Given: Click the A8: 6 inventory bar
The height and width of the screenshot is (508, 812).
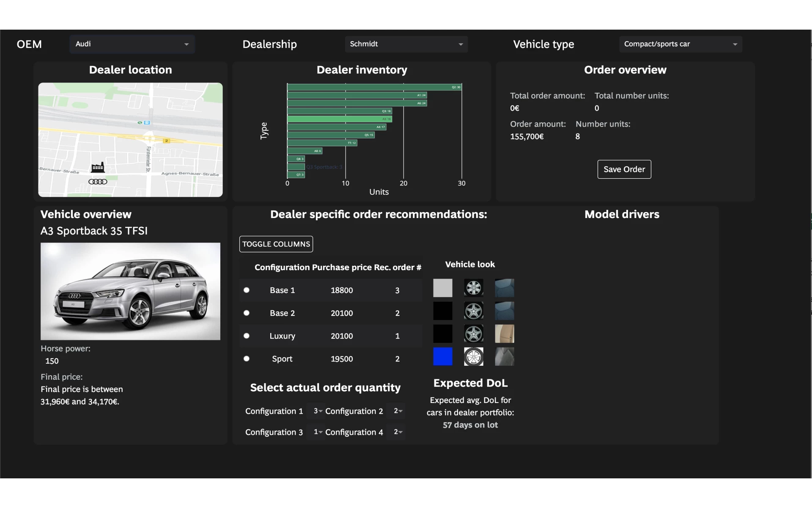Looking at the screenshot, I should tap(305, 151).
